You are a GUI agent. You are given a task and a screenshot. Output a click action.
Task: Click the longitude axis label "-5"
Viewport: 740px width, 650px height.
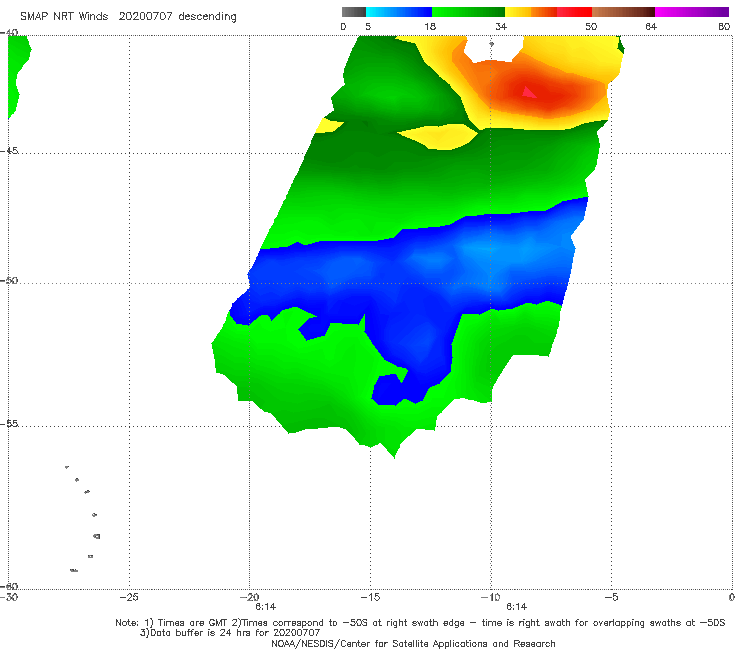point(611,597)
